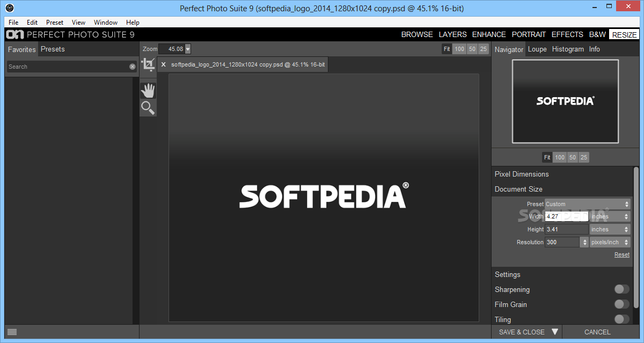Set top zoom bar to 100
Screen dimensions: 644x343
coord(459,49)
